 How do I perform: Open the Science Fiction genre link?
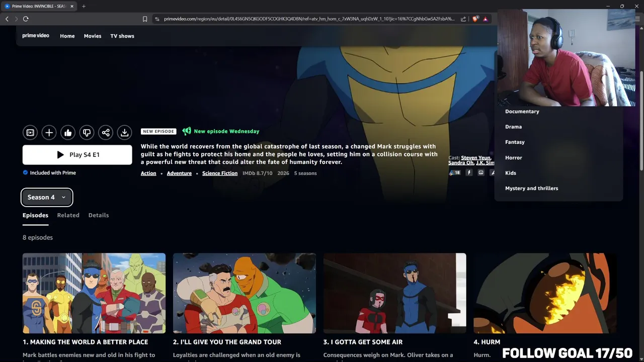tap(220, 173)
